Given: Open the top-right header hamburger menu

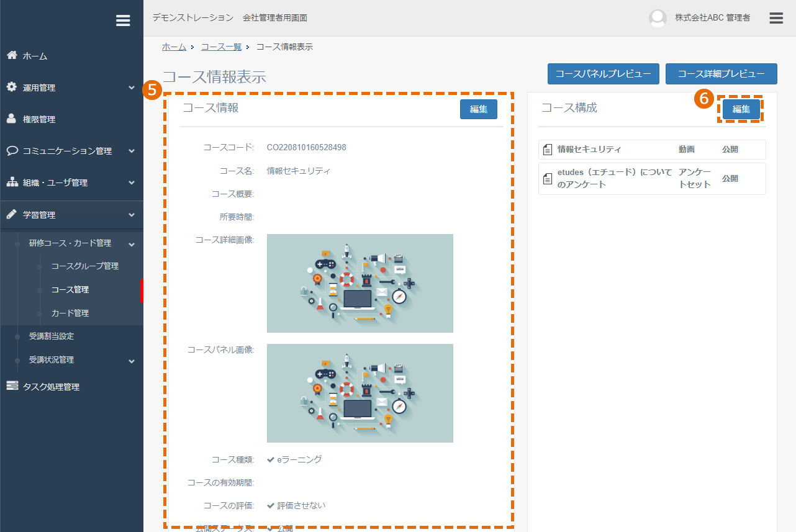Looking at the screenshot, I should (776, 18).
